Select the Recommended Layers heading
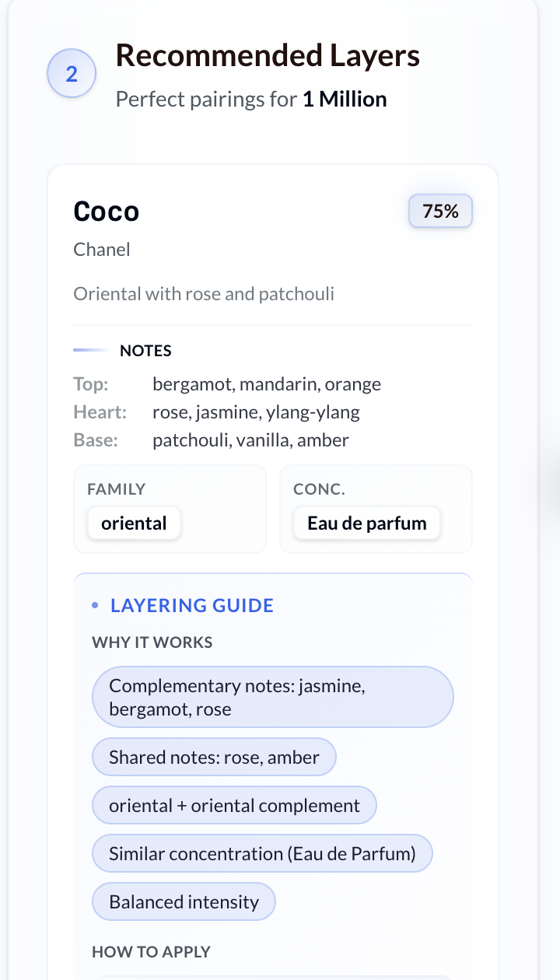560x980 pixels. coord(268,55)
